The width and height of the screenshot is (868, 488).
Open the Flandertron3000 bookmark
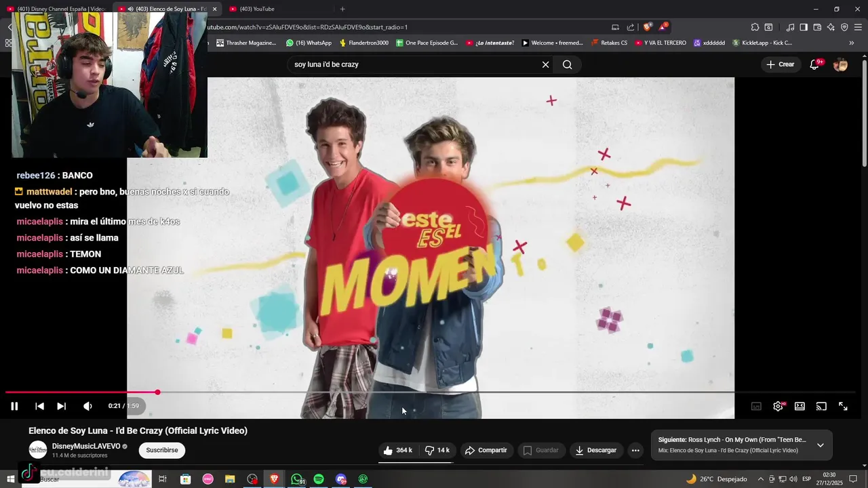[363, 43]
